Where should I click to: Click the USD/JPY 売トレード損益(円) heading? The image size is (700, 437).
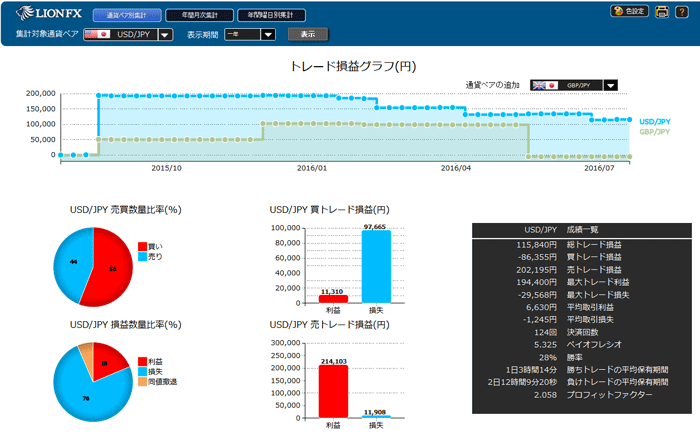click(329, 325)
